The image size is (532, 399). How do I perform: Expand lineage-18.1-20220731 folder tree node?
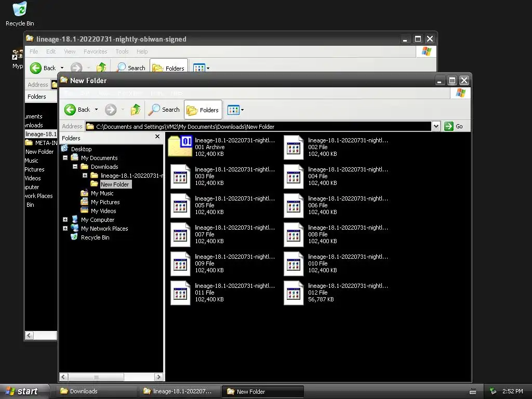tap(85, 176)
